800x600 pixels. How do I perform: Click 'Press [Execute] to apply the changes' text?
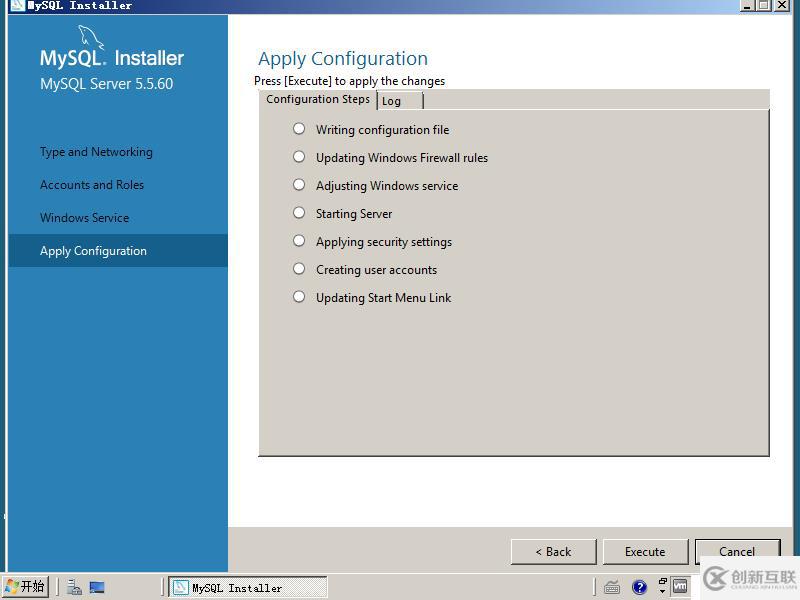pos(349,81)
